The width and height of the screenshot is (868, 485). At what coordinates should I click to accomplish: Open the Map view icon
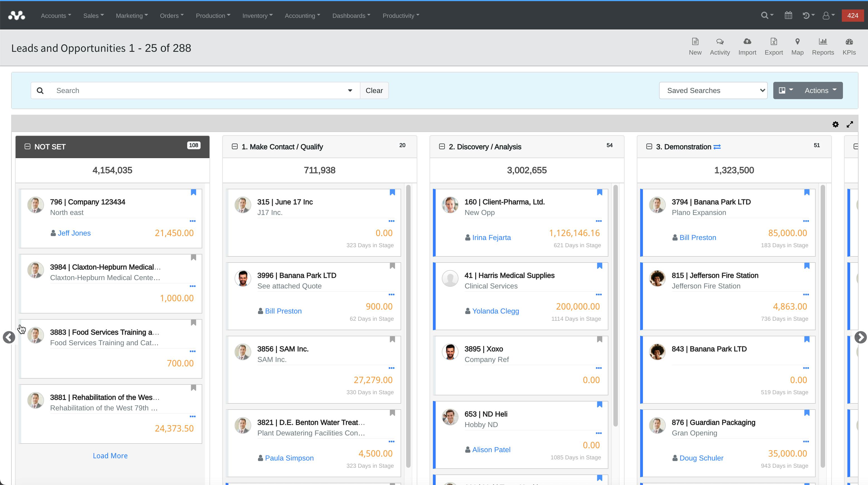pos(797,46)
